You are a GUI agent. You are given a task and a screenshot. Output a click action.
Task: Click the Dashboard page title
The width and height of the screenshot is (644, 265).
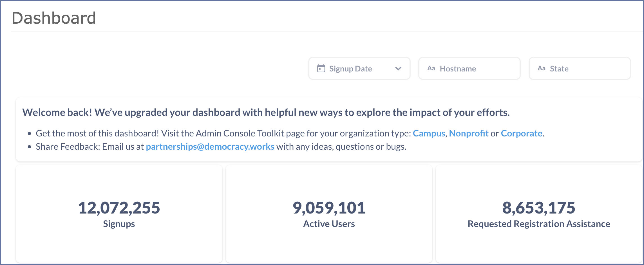pos(54,18)
